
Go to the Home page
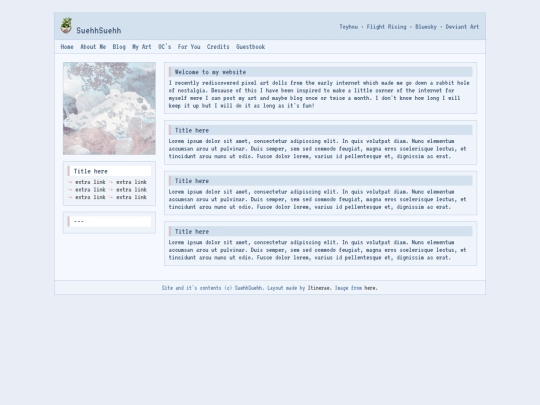click(x=67, y=47)
